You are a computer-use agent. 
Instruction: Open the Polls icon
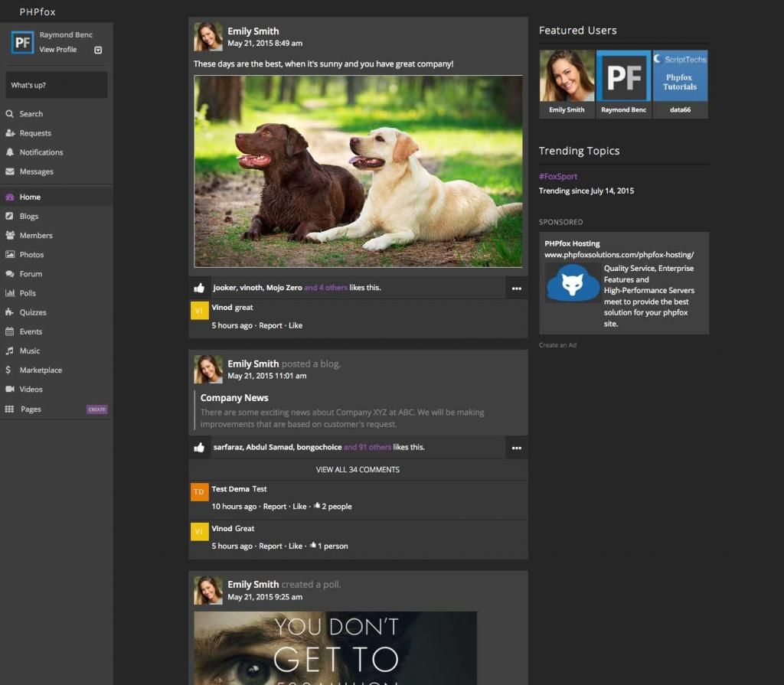tap(11, 292)
